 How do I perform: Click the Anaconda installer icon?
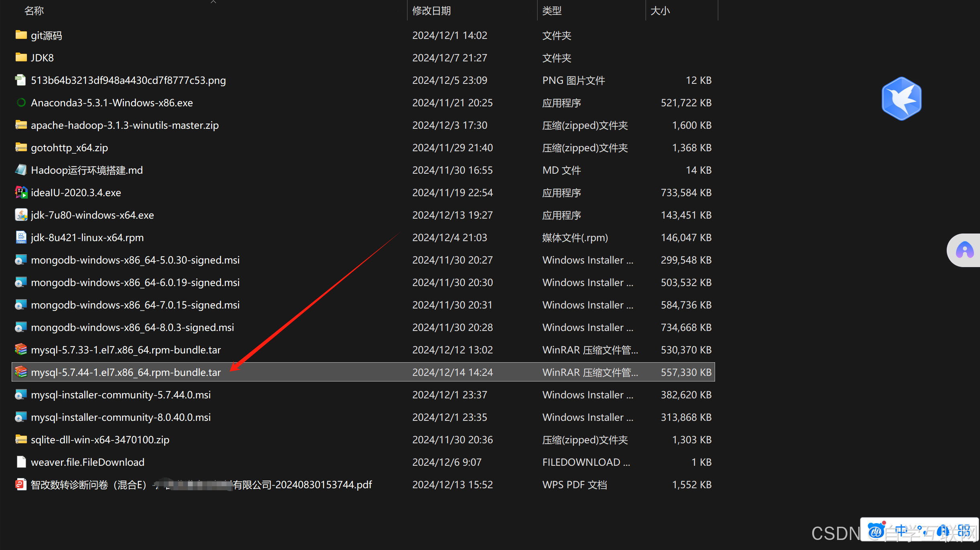pyautogui.click(x=20, y=102)
